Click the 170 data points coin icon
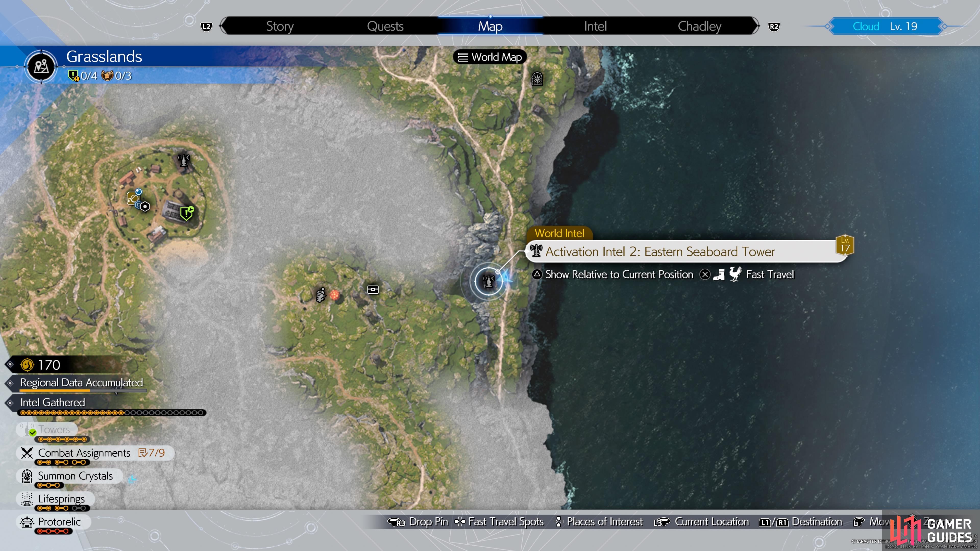This screenshot has width=980, height=551. pyautogui.click(x=27, y=365)
